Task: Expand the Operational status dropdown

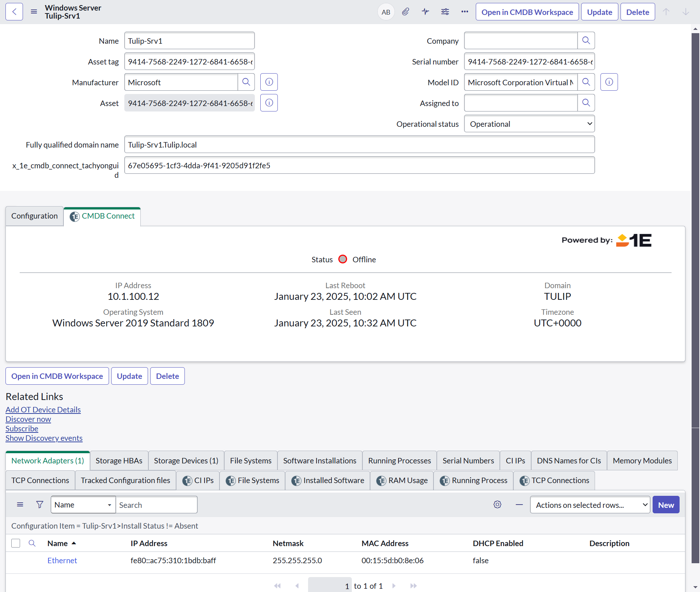Action: [x=529, y=124]
